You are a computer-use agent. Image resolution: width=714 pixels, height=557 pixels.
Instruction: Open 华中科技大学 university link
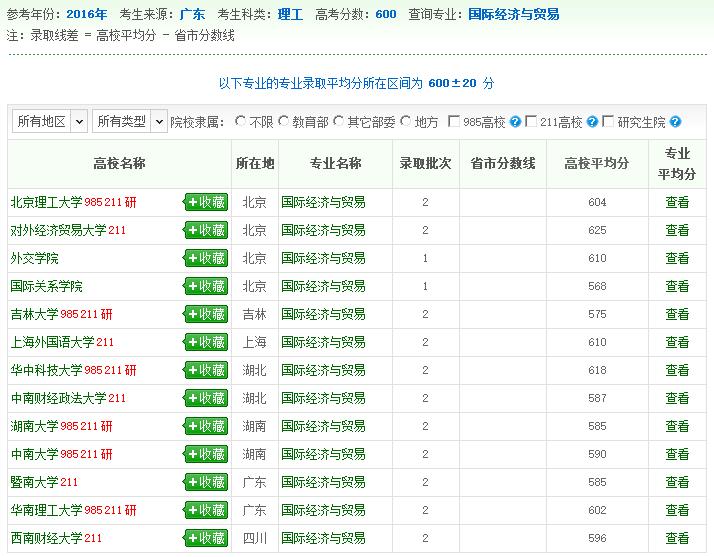[46, 370]
